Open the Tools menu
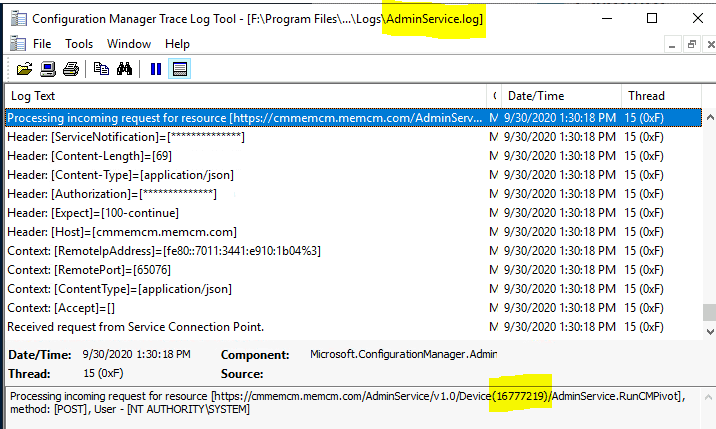 pyautogui.click(x=79, y=44)
